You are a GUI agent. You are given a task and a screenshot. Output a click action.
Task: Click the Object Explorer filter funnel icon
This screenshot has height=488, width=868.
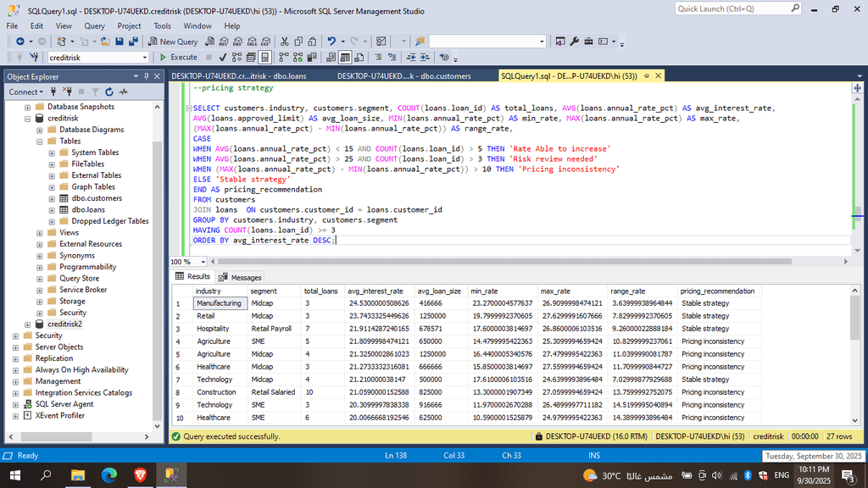pyautogui.click(x=95, y=91)
